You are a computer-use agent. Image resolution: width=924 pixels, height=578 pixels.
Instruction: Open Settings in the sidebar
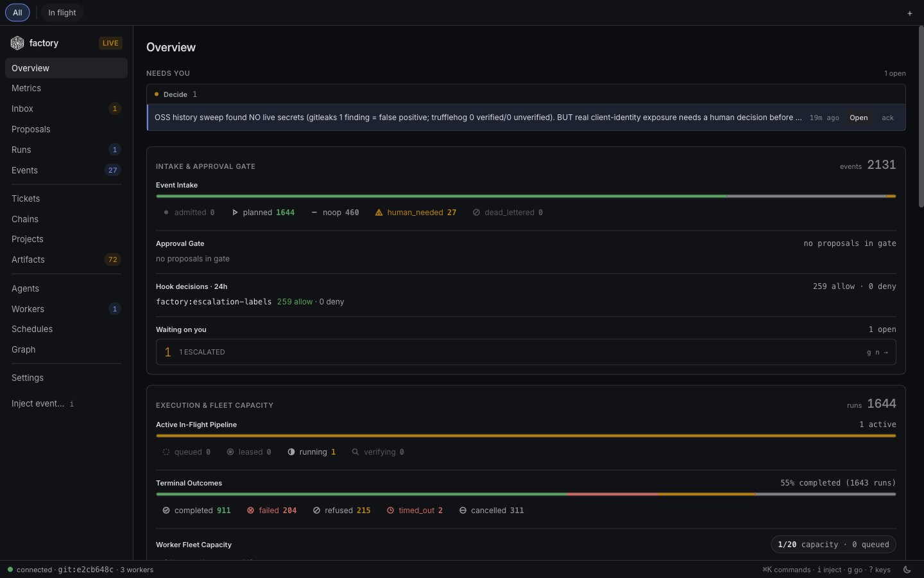point(66,378)
